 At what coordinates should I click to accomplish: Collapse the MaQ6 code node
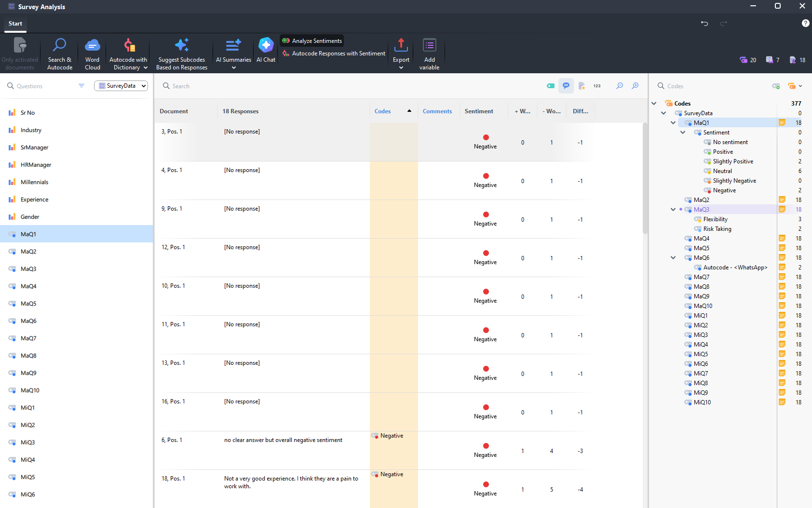coord(673,258)
